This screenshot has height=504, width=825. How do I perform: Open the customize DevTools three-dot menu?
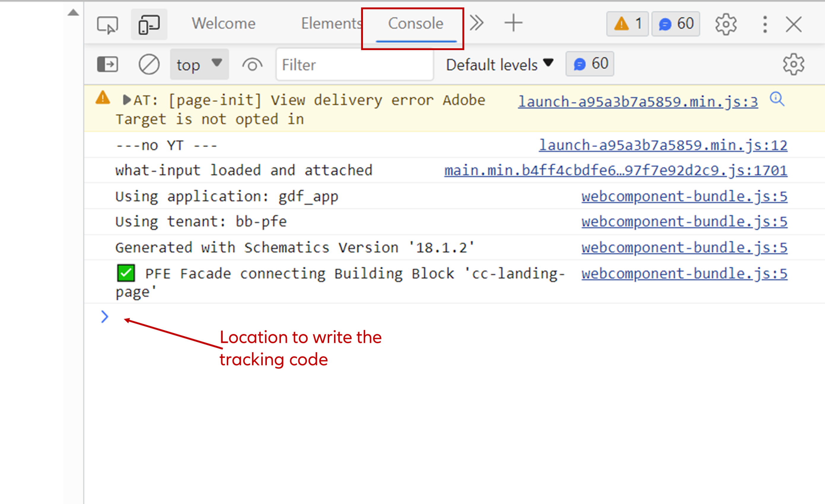(765, 24)
